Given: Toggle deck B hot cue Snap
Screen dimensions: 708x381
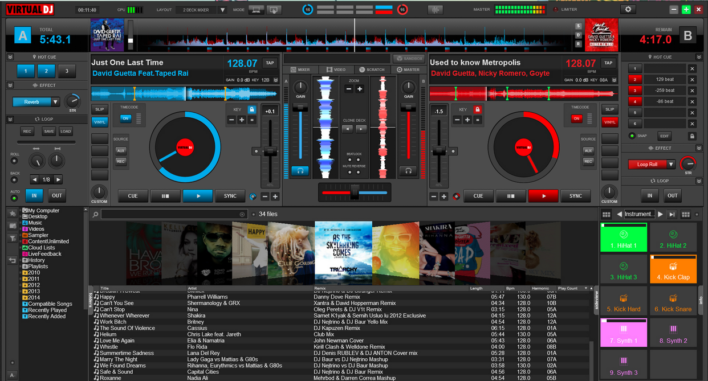Looking at the screenshot, I should coord(633,136).
